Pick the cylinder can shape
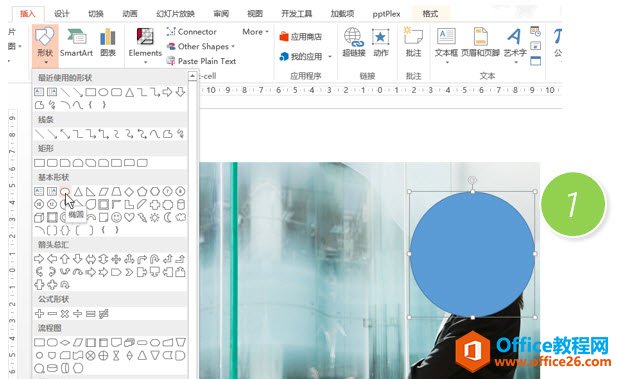Viewport: 618px width, 379px height. click(181, 204)
